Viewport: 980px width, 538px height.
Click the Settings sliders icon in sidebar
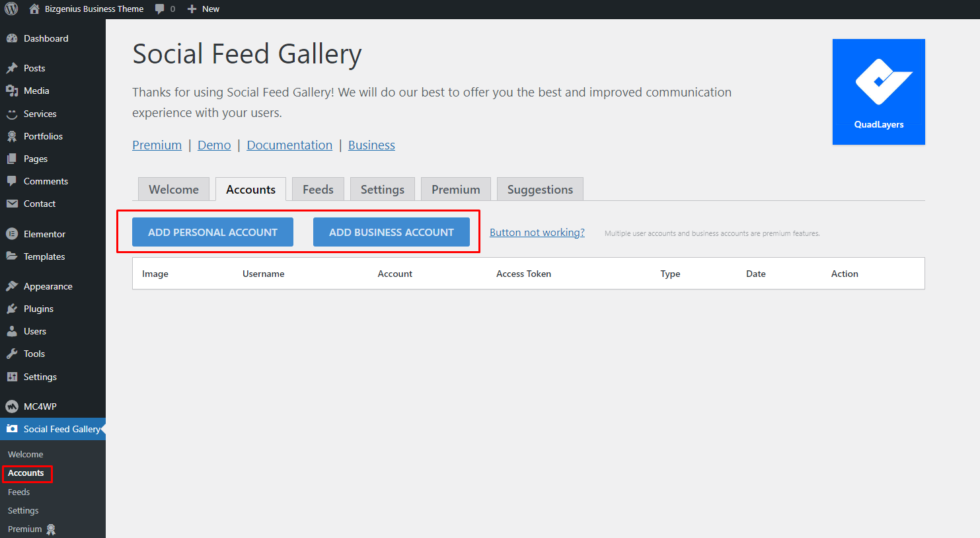pos(12,377)
